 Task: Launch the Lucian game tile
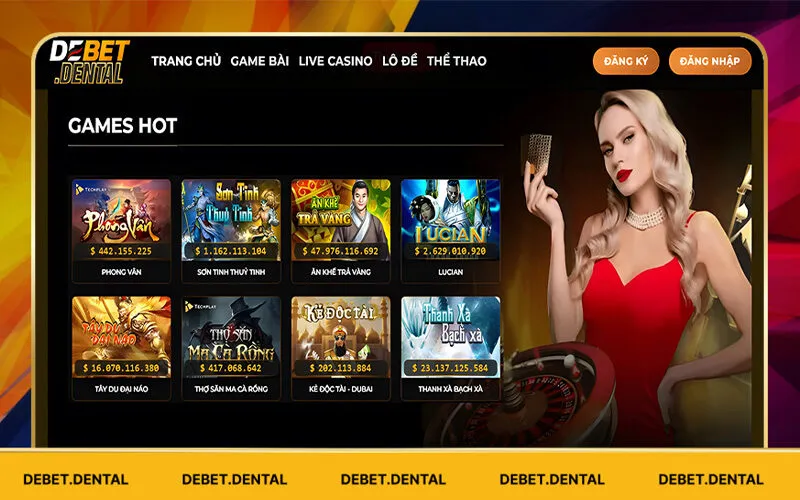(451, 220)
